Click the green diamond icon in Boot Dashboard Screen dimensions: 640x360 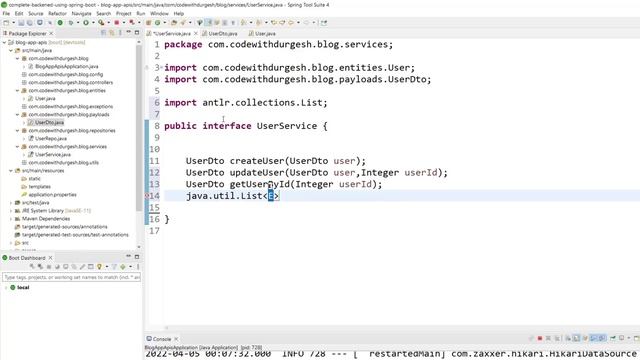coord(122,267)
